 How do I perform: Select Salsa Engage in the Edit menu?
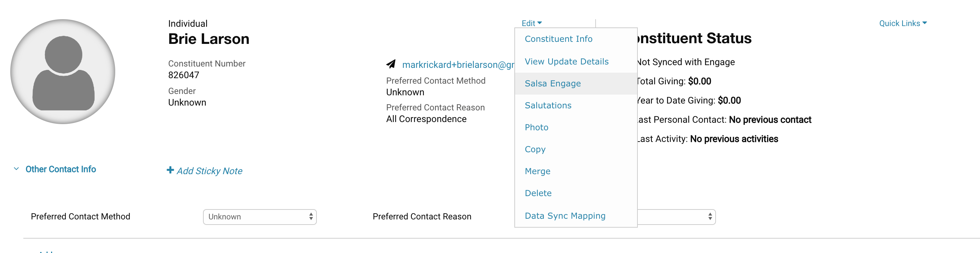click(552, 84)
